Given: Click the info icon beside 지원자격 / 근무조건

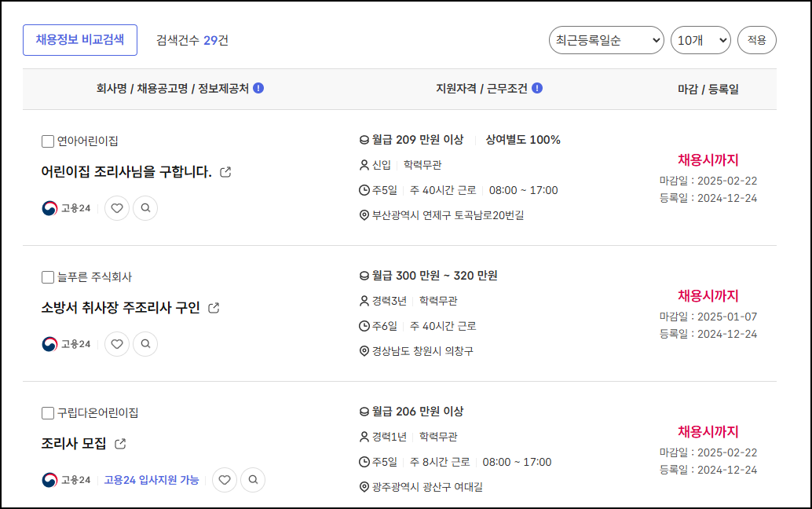Looking at the screenshot, I should coord(536,89).
